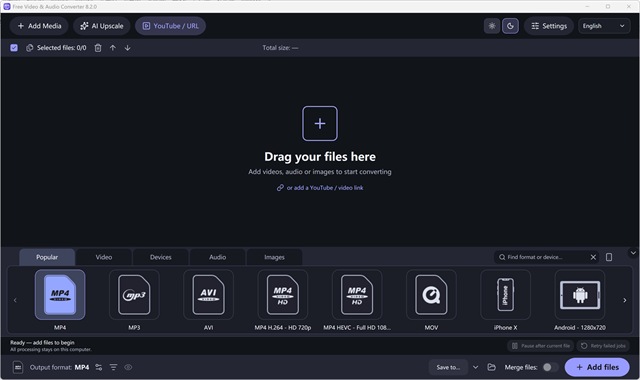Screen dimensions: 640x380
Task: Select the iPhone X device preset
Action: click(x=506, y=295)
